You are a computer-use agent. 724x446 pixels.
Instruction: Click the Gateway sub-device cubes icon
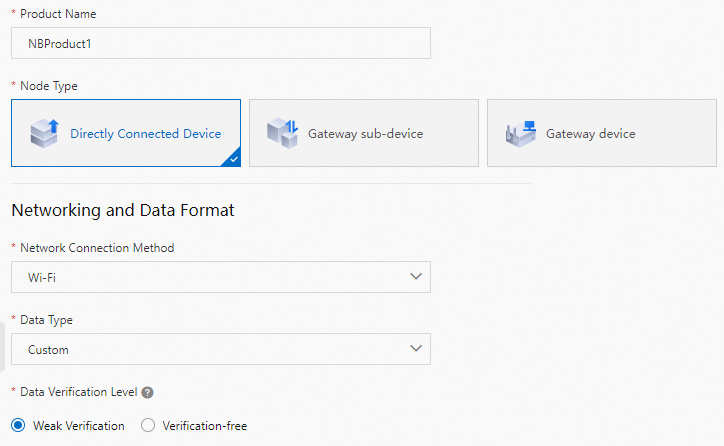point(282,133)
